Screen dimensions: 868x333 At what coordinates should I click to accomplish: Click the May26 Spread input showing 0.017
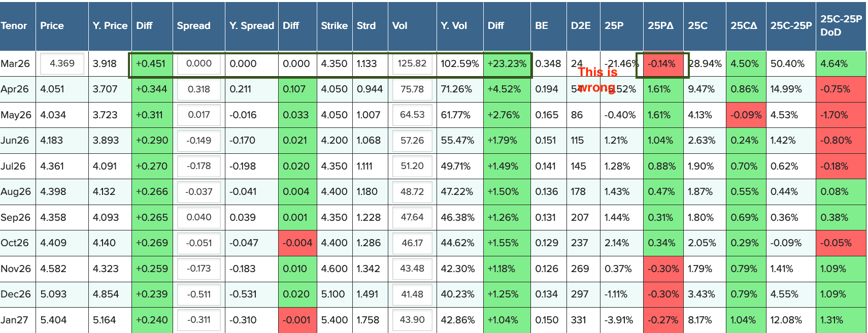tap(198, 115)
